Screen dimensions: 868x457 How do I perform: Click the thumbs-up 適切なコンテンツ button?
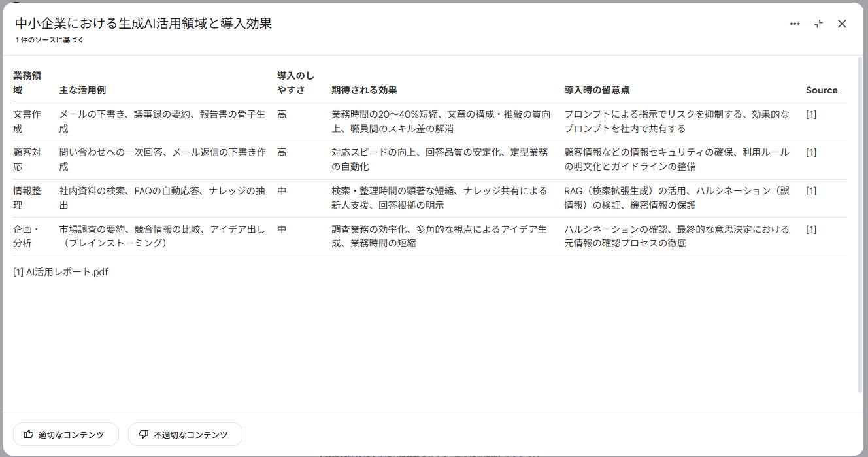click(x=66, y=434)
